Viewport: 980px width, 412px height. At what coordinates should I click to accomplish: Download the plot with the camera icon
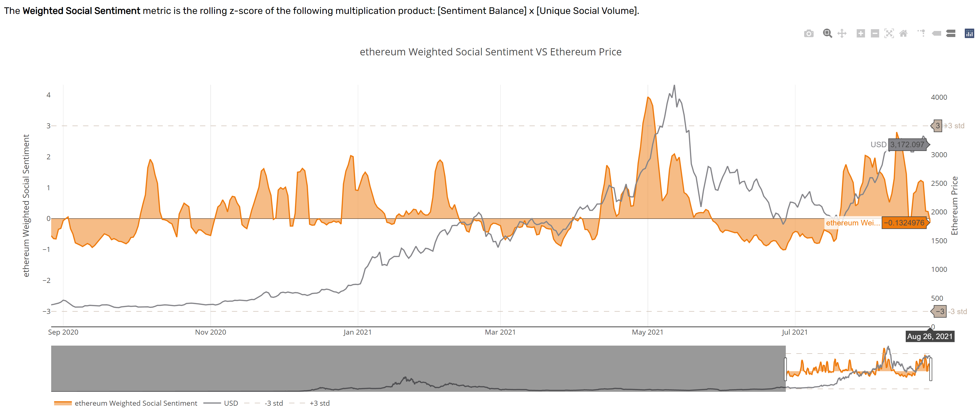[x=809, y=34]
